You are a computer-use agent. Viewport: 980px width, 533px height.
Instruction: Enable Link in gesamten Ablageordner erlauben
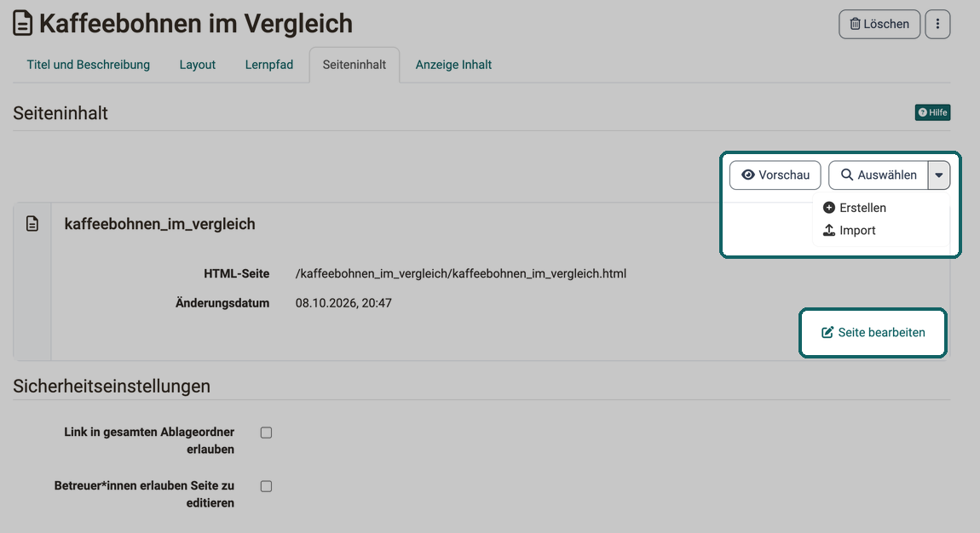[266, 433]
